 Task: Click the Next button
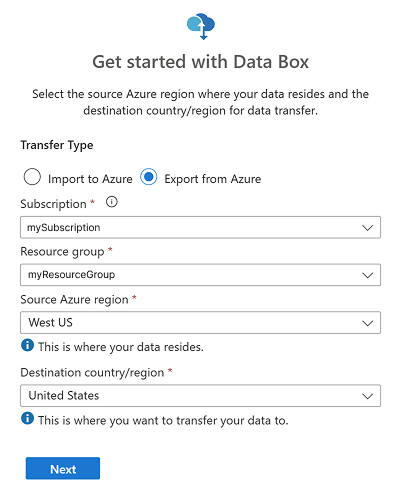point(63,468)
